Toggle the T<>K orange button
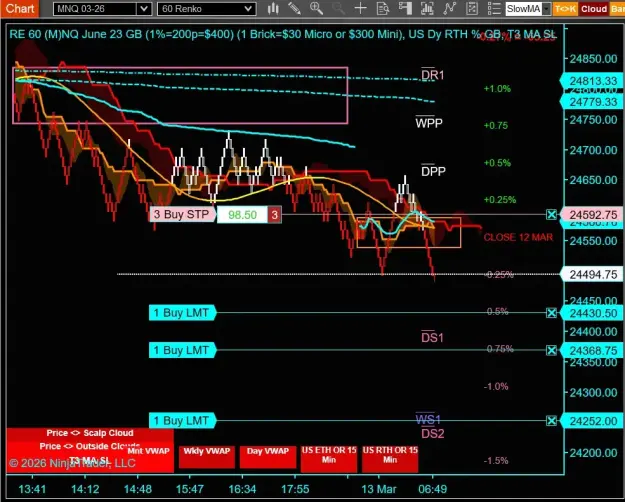 point(565,9)
